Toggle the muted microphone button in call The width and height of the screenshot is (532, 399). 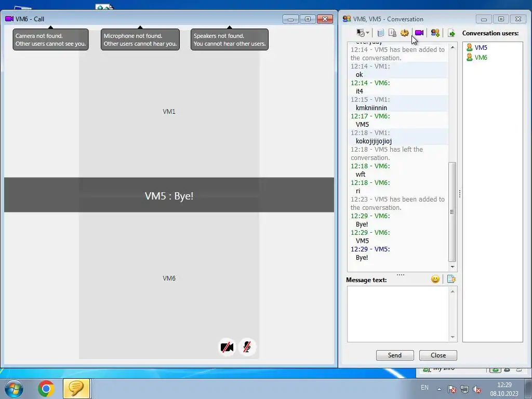pyautogui.click(x=247, y=347)
